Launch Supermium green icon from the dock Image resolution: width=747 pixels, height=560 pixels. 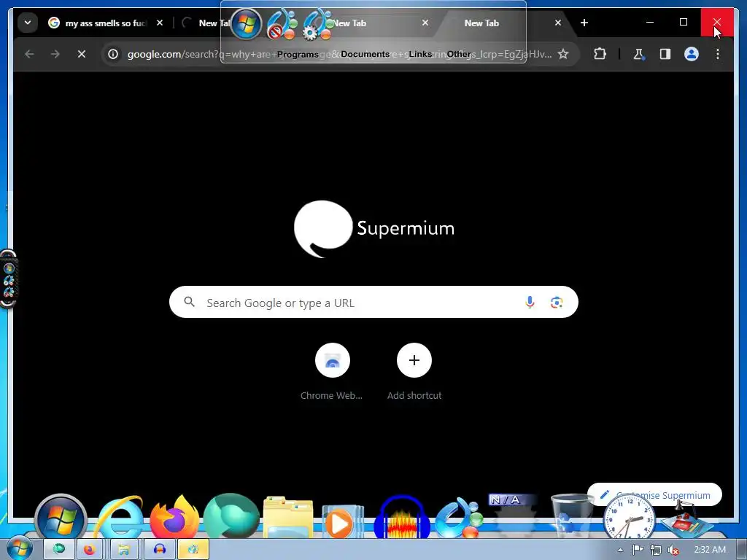(231, 517)
